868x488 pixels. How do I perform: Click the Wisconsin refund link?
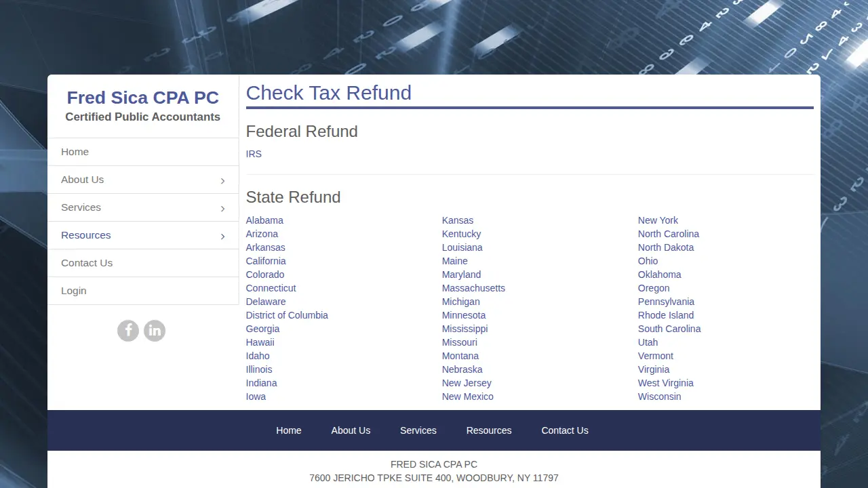pos(660,396)
